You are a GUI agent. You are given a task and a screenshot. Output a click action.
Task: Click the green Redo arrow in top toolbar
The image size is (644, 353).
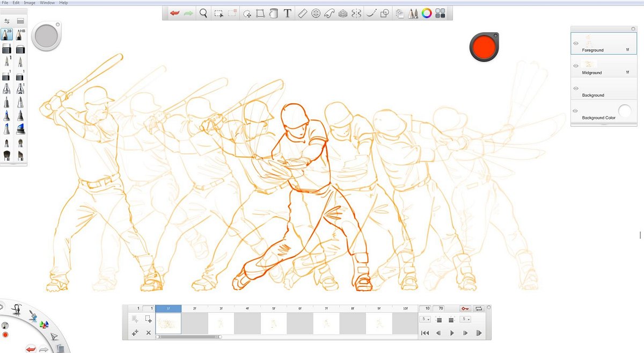(188, 14)
